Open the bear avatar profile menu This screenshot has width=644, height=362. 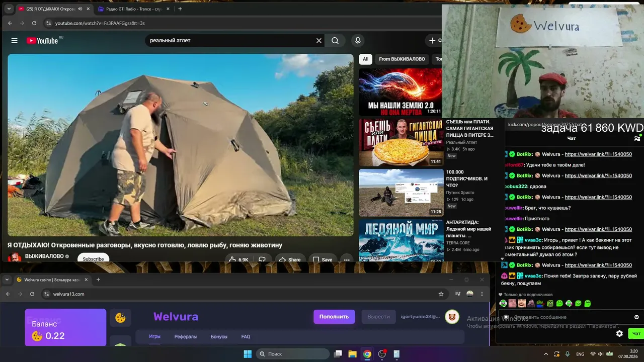(x=452, y=317)
